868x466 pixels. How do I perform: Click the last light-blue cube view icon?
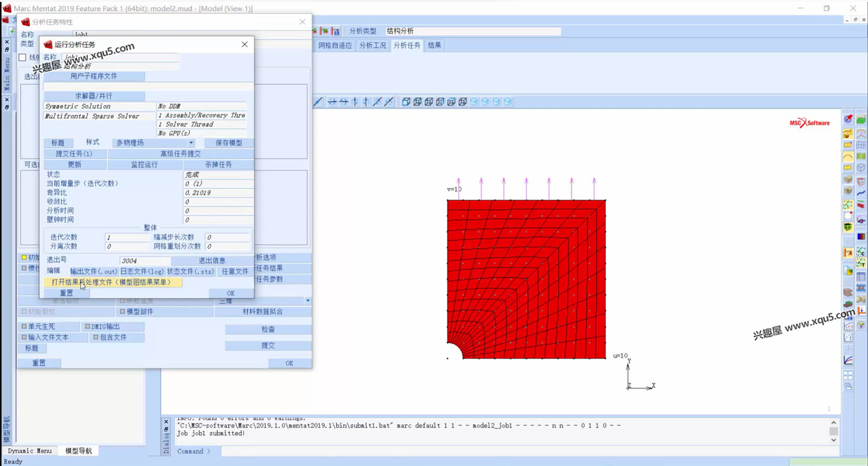[507, 102]
